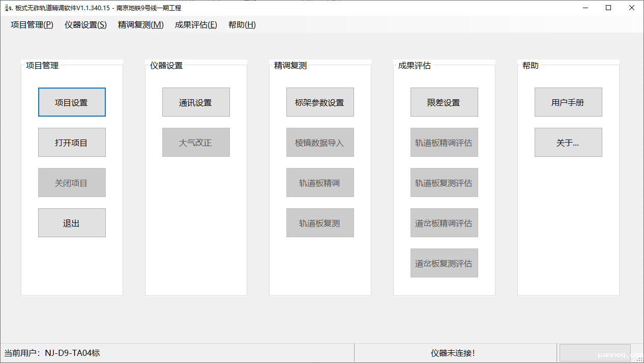
Task: Open the 用户手册 user manual
Action: pyautogui.click(x=568, y=102)
